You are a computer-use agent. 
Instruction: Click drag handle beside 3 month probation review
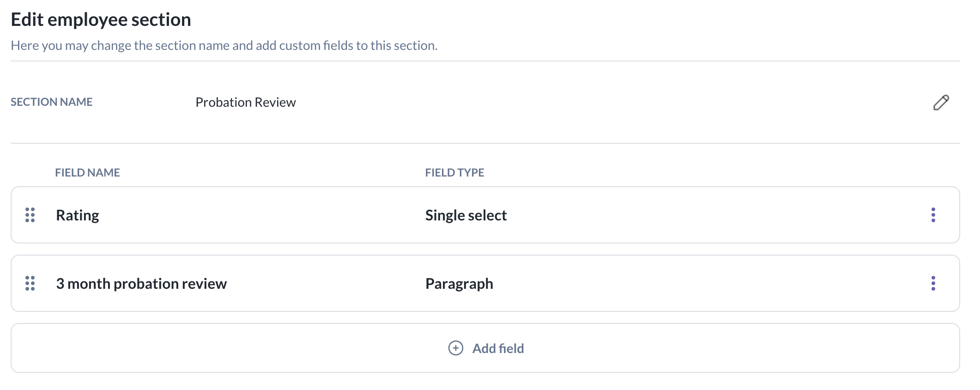(x=30, y=283)
